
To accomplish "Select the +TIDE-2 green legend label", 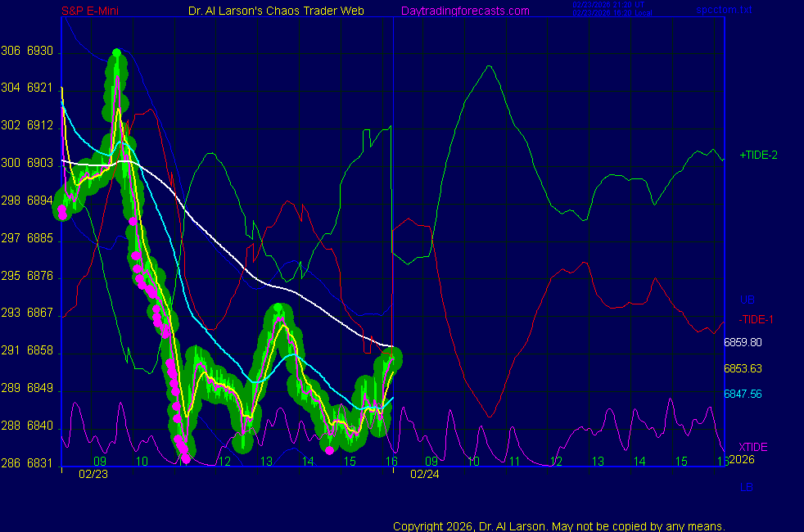I will (759, 155).
